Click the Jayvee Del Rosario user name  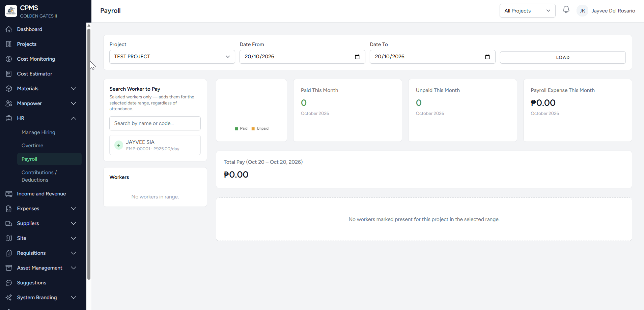click(x=613, y=11)
